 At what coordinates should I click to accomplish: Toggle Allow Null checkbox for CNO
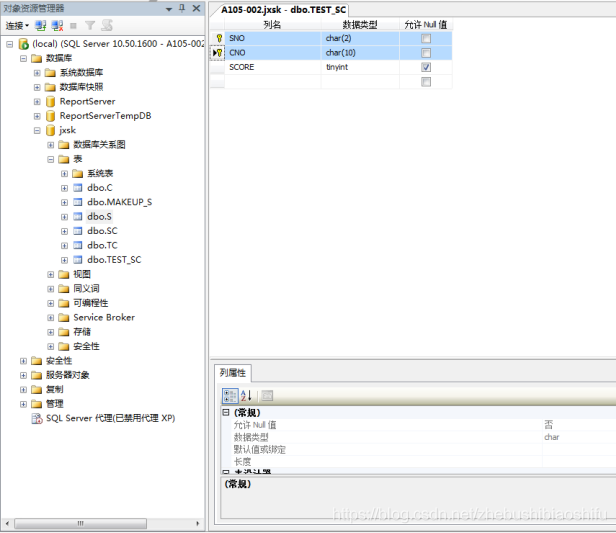coord(426,53)
